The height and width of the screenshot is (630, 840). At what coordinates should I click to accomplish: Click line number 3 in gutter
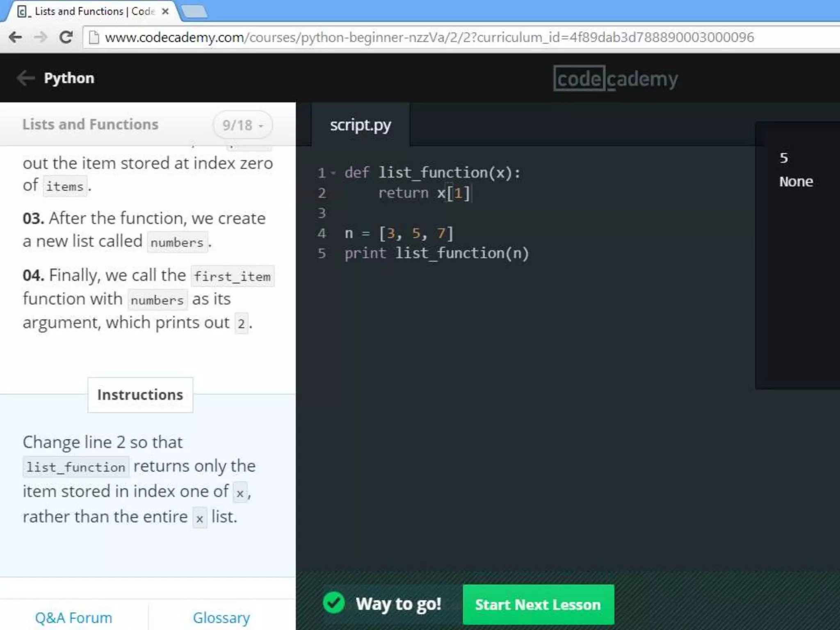[322, 213]
